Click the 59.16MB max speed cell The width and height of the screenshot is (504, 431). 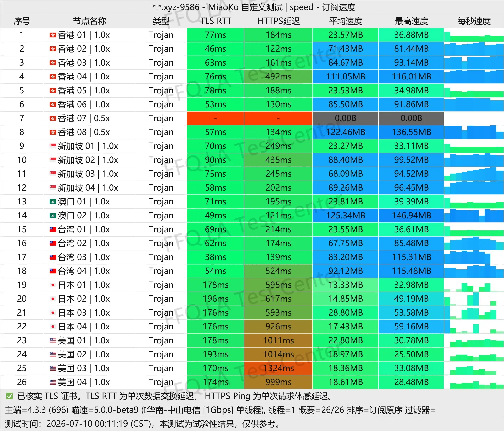tap(411, 327)
